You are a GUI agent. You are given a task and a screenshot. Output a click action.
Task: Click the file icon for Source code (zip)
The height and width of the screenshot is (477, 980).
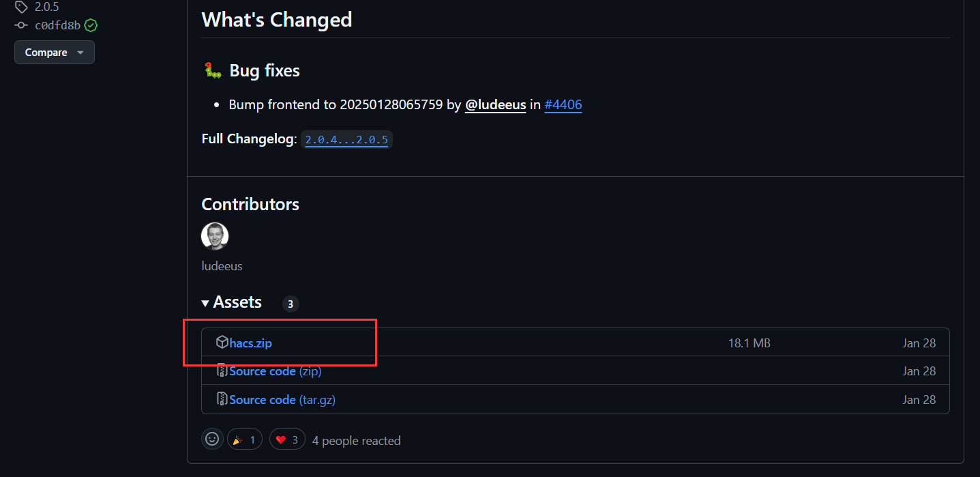222,371
